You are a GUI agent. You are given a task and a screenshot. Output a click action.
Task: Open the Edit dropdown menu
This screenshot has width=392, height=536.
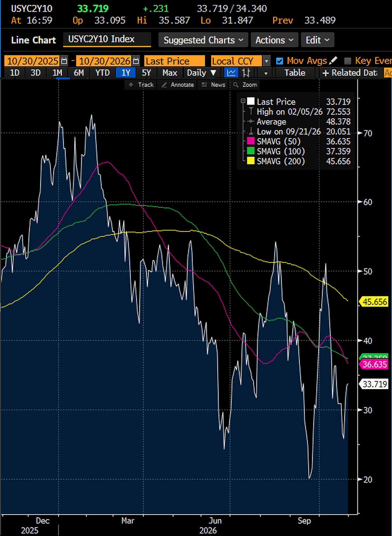317,40
